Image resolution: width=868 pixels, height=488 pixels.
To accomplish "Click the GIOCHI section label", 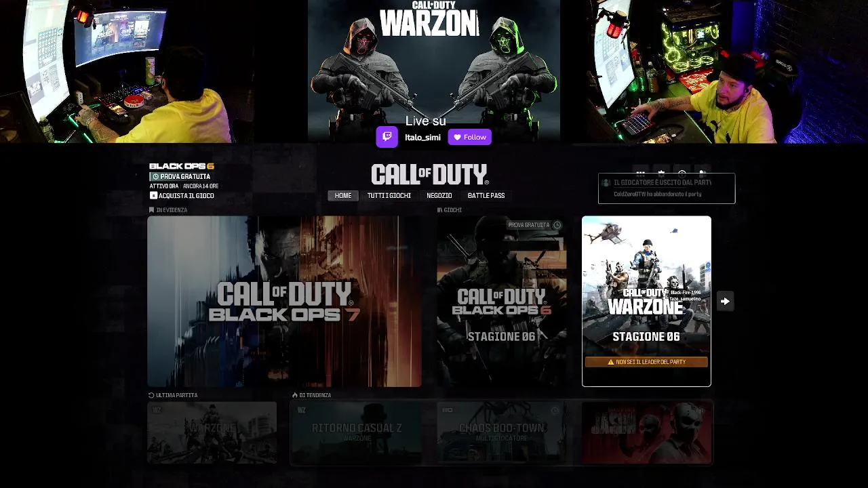I will (453, 210).
